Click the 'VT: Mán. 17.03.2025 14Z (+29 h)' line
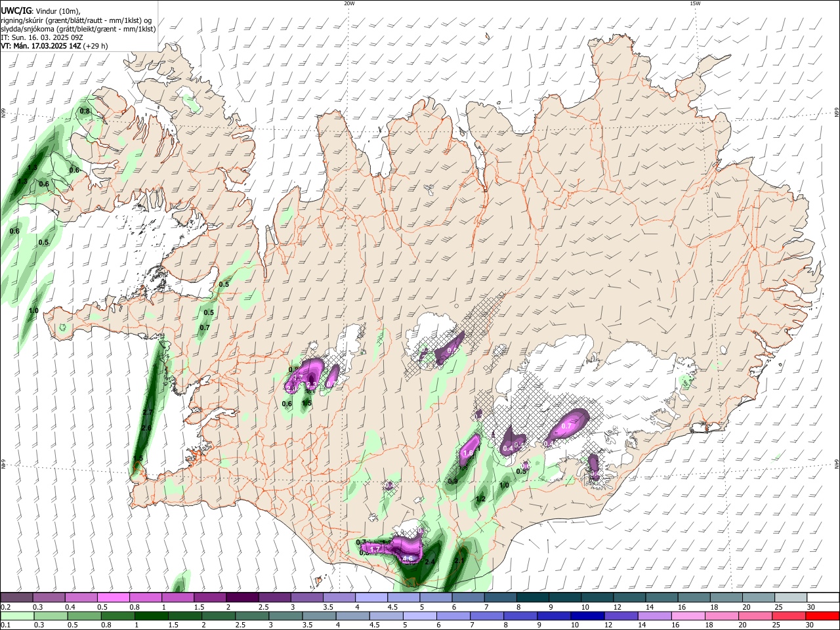This screenshot has height=630, width=840. point(54,46)
